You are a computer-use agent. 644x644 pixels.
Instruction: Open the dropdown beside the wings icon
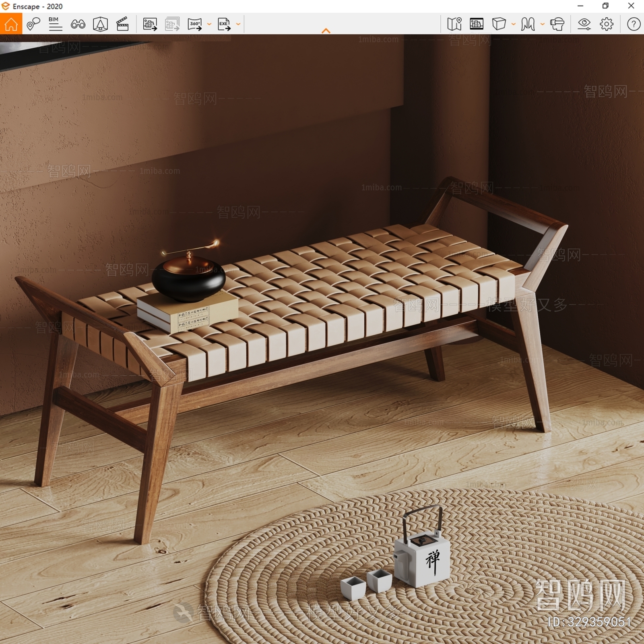[542, 24]
